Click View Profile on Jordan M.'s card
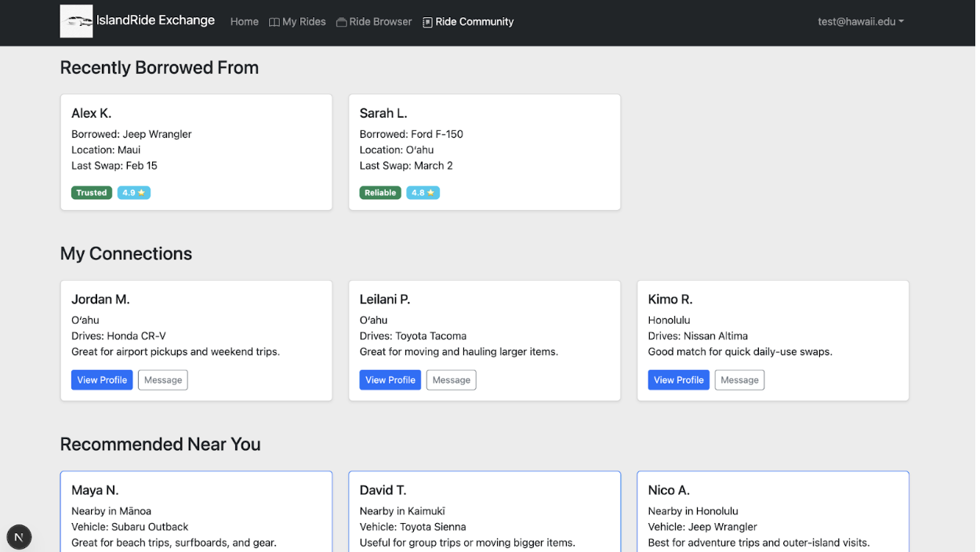 point(101,379)
